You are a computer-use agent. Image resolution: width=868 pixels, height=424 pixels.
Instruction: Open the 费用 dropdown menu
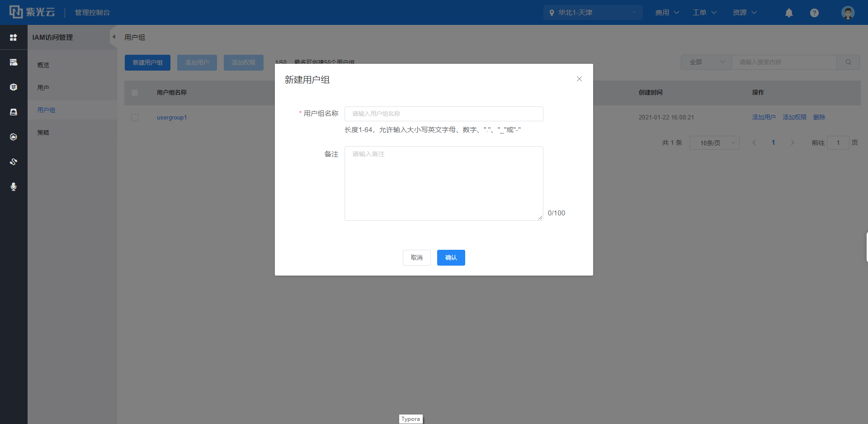click(x=667, y=13)
